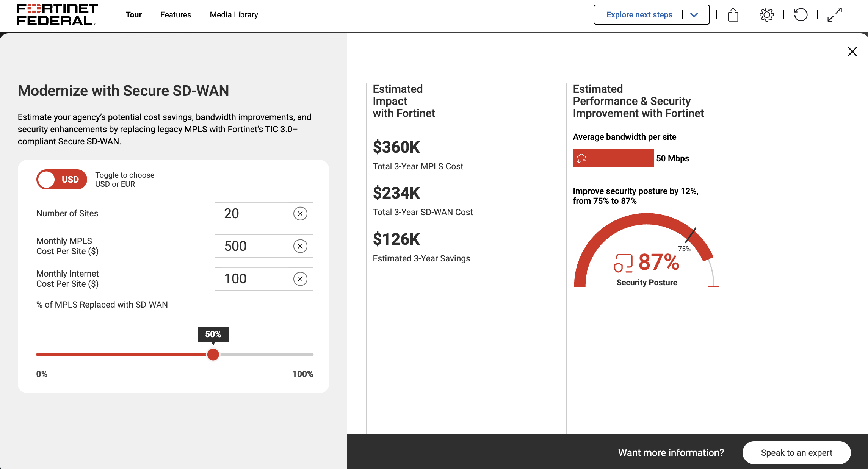Viewport: 868px width, 469px height.
Task: Click the share/export icon in header
Action: [733, 15]
